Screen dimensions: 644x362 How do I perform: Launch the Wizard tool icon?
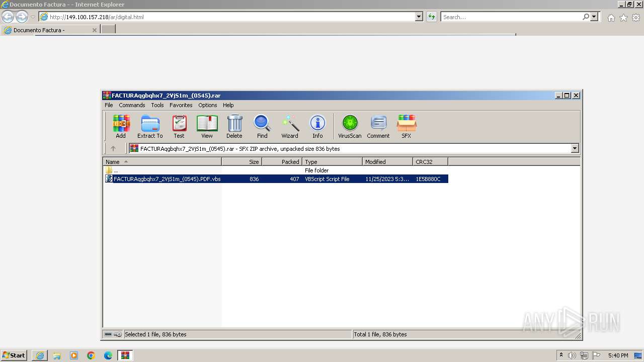coord(290,127)
